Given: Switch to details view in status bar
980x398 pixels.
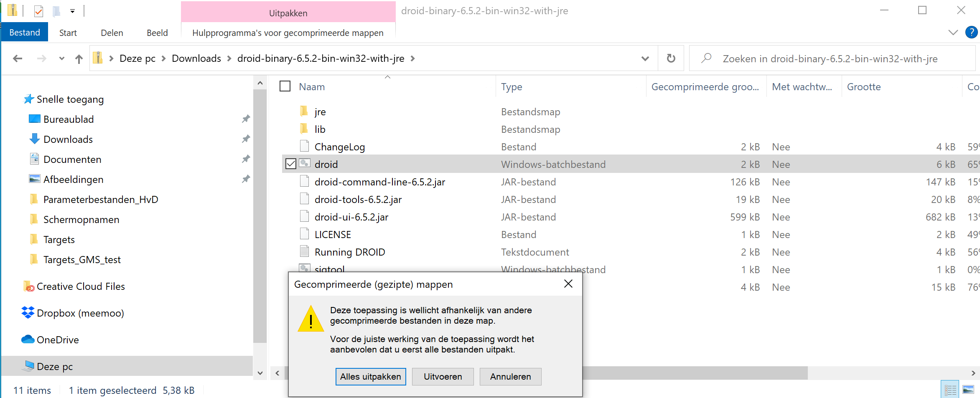Looking at the screenshot, I should click(950, 390).
